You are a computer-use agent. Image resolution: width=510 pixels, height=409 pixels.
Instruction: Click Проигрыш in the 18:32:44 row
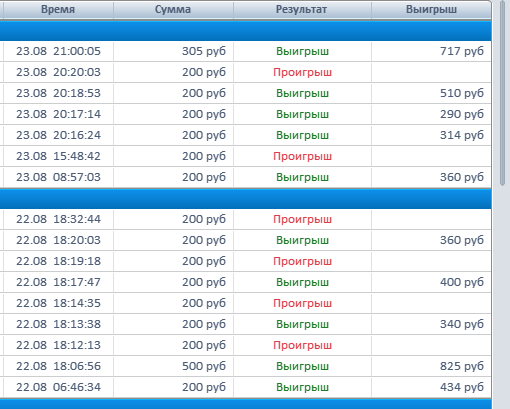click(302, 219)
